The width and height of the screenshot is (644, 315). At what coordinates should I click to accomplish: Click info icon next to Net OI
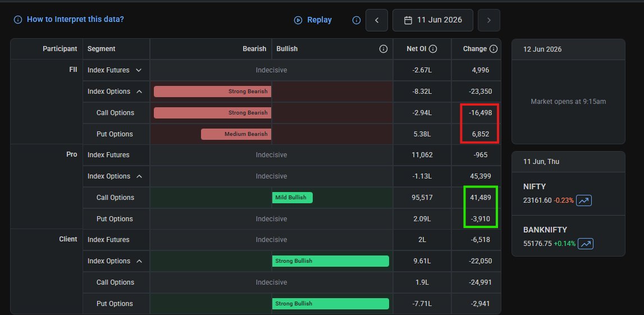coord(433,49)
